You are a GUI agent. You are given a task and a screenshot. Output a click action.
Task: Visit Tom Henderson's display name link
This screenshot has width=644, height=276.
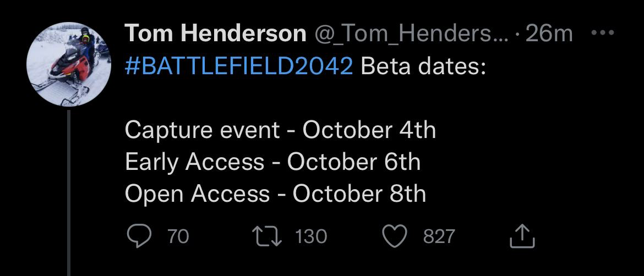pyautogui.click(x=215, y=34)
